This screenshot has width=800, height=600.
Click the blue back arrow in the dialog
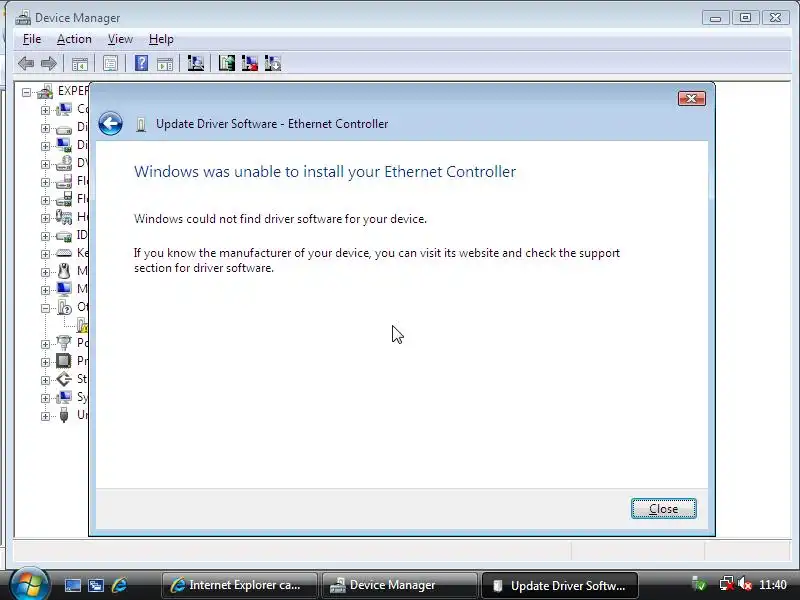point(110,123)
